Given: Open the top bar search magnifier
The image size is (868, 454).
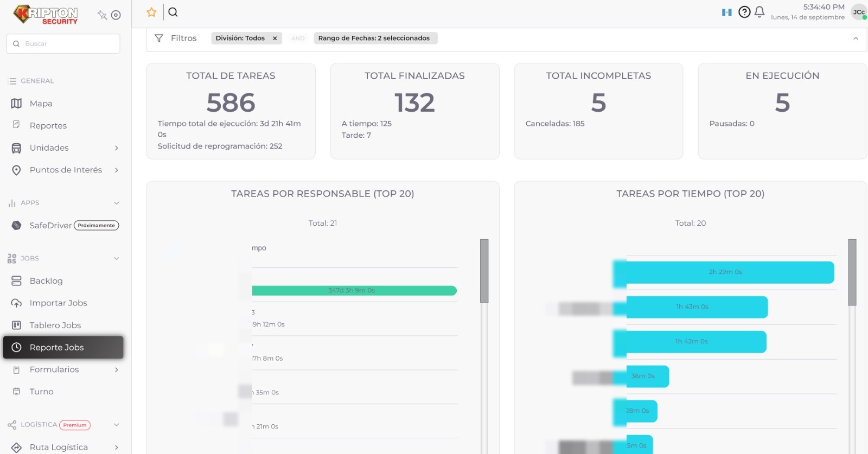Looking at the screenshot, I should 173,12.
